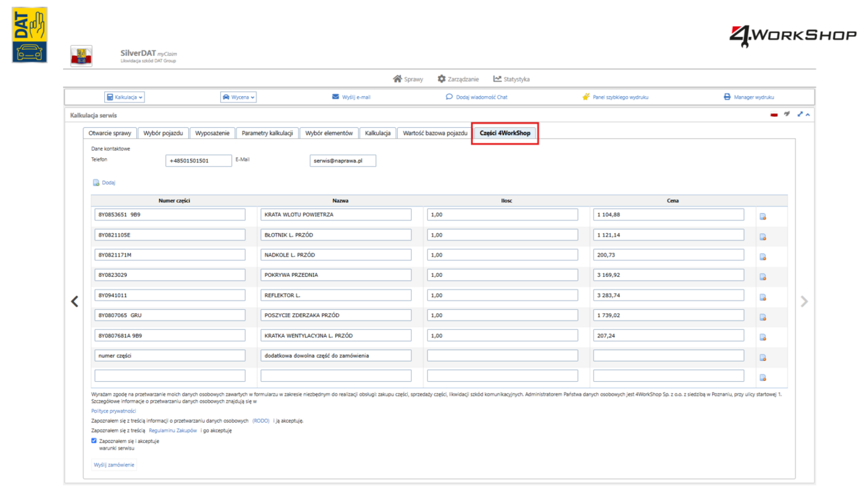Click the Ilosc column header

pos(507,200)
